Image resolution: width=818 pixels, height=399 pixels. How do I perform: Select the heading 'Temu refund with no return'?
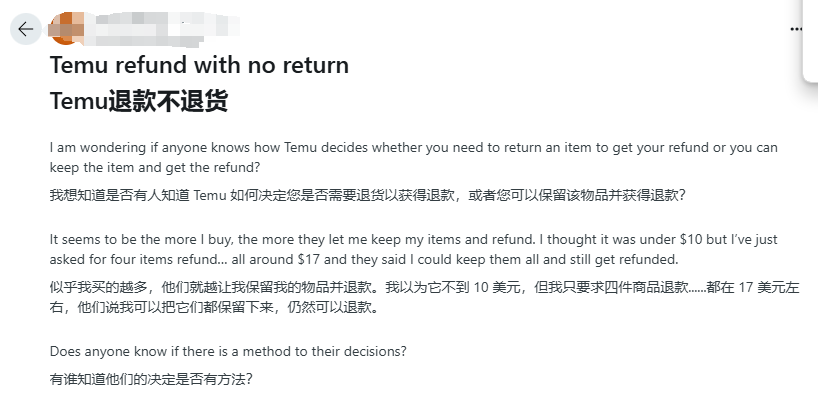(199, 65)
